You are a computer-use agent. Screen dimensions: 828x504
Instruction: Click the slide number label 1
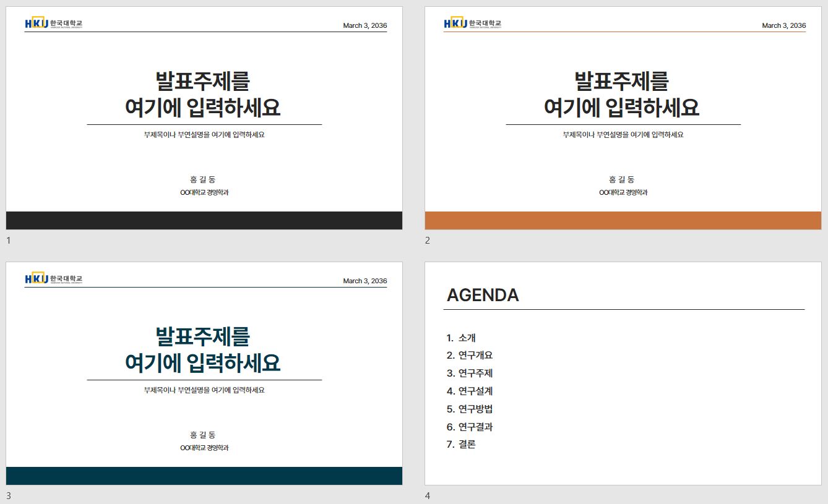click(9, 241)
